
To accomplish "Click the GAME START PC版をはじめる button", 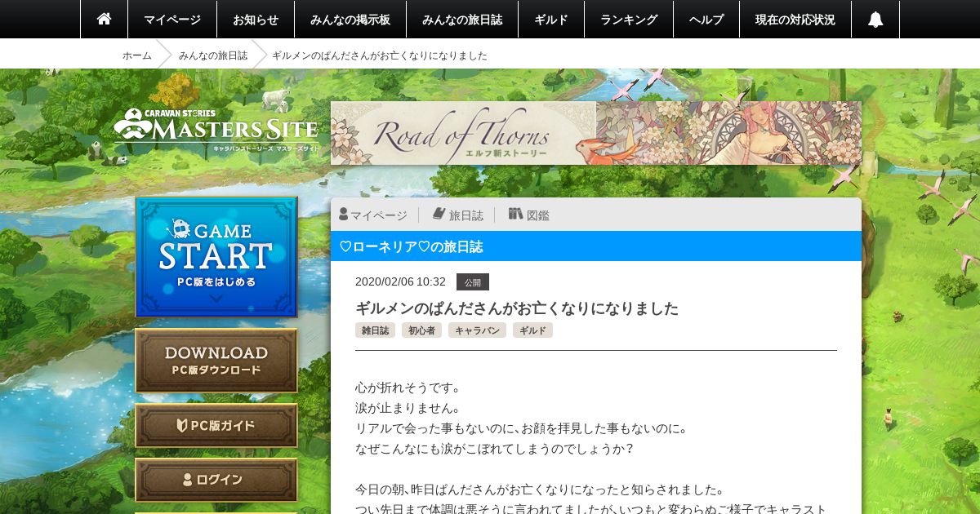I will point(216,257).
